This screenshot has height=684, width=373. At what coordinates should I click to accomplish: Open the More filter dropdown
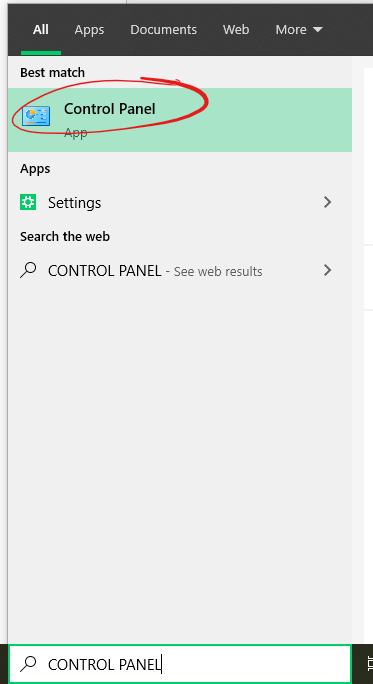[x=299, y=30]
